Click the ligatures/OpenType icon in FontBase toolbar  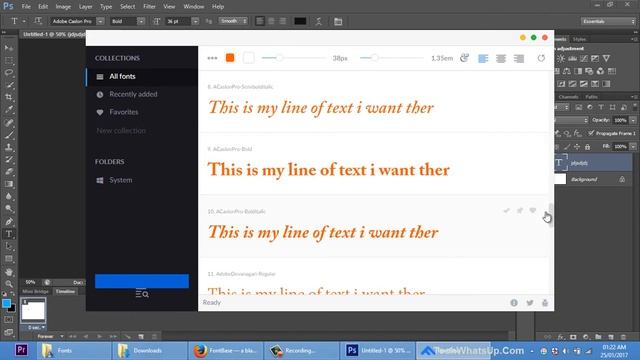pos(464,58)
